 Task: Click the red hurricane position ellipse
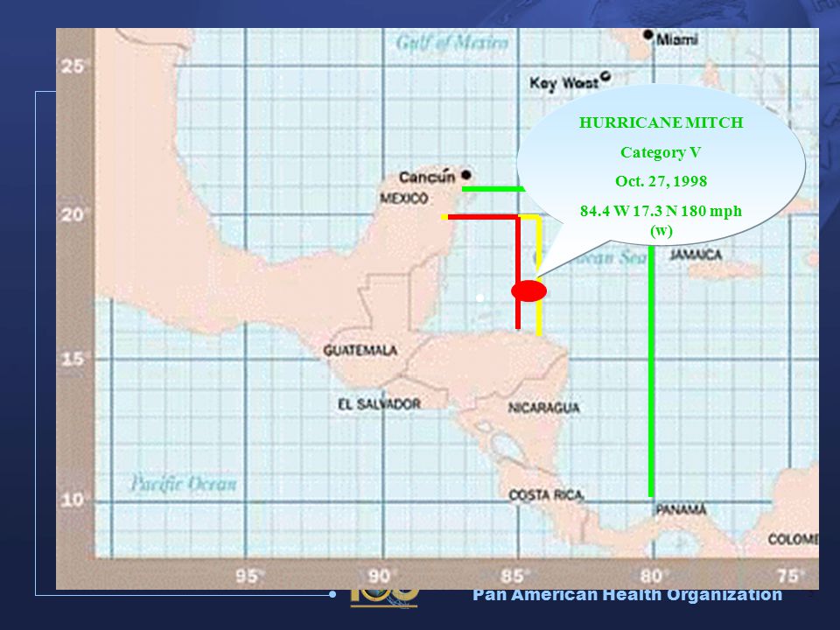[x=528, y=290]
